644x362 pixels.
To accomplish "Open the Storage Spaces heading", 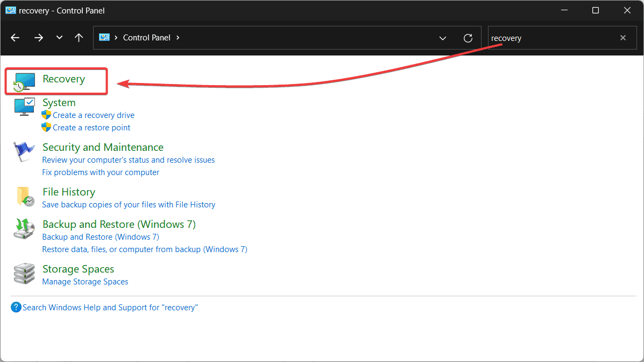I will pyautogui.click(x=78, y=269).
